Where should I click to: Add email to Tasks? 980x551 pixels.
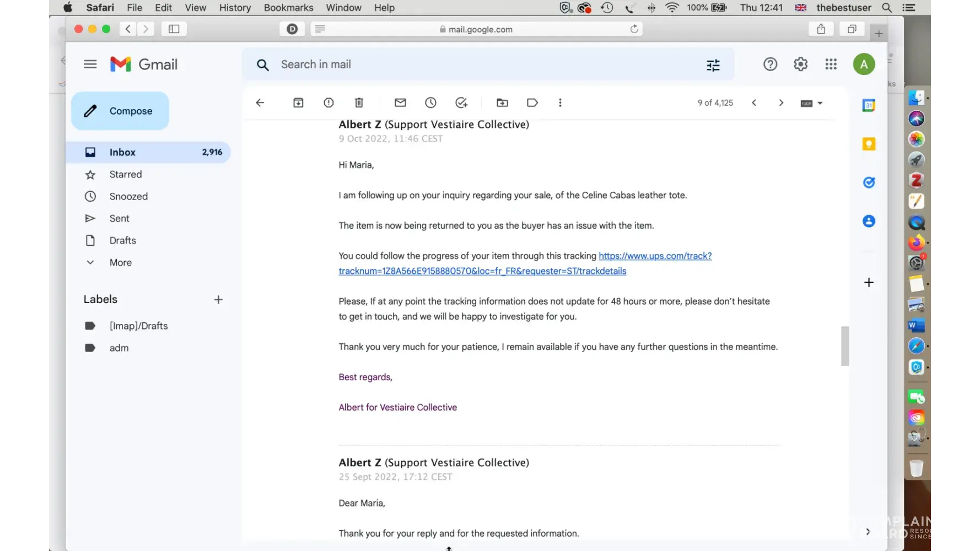coord(461,102)
